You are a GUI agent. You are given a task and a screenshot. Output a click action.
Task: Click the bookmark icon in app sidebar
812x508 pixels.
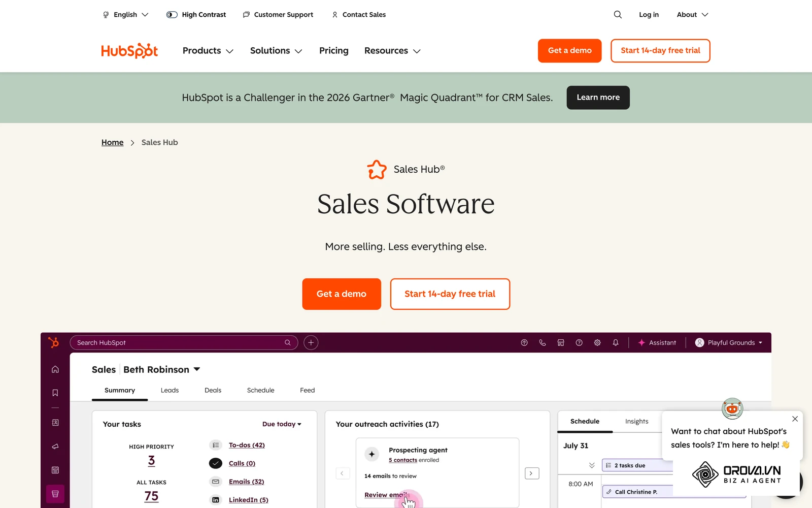55,393
